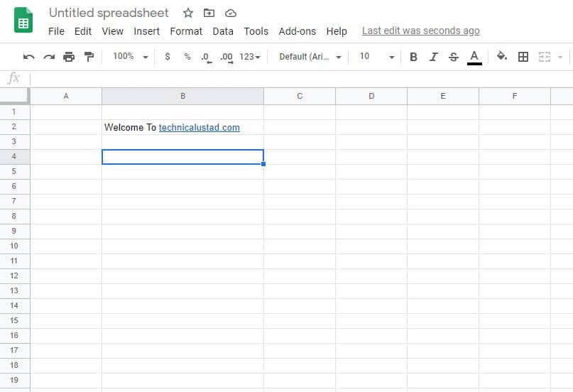Open the text color picker
This screenshot has width=573, height=392.
coord(474,58)
